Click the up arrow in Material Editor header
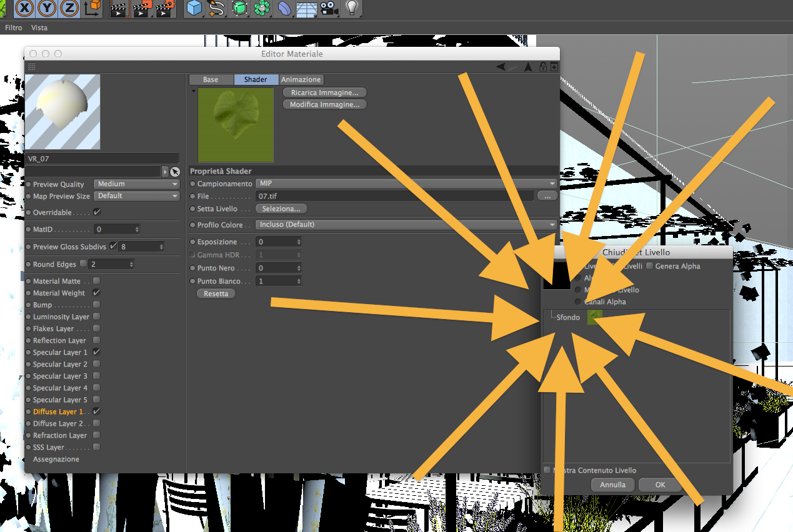 [x=527, y=67]
